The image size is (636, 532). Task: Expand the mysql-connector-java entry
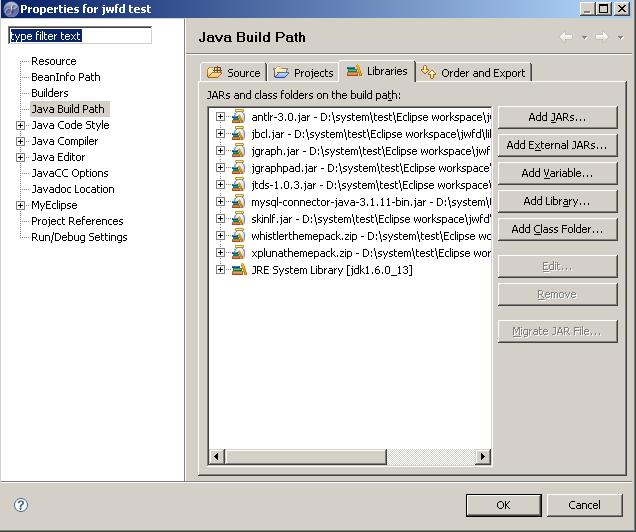pyautogui.click(x=220, y=202)
